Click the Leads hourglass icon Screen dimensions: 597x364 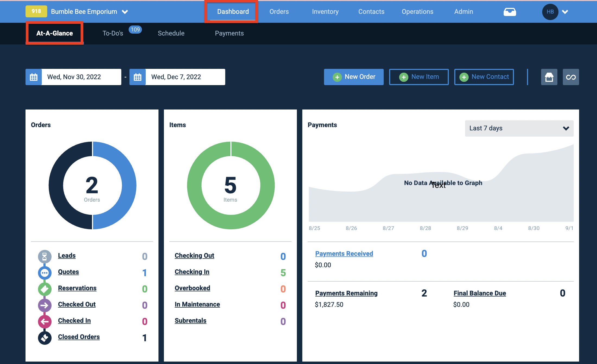pos(45,256)
